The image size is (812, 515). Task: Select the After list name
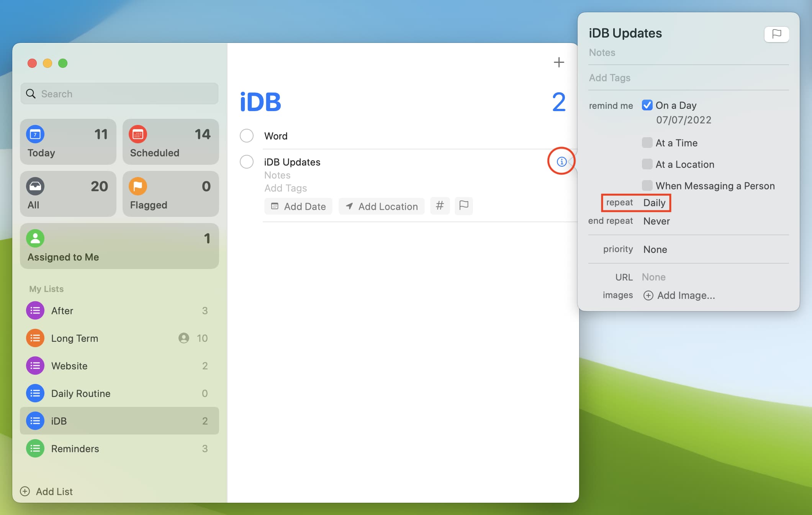point(62,311)
